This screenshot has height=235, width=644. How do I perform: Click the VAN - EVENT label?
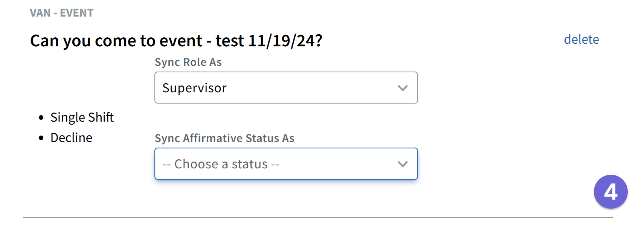(61, 12)
